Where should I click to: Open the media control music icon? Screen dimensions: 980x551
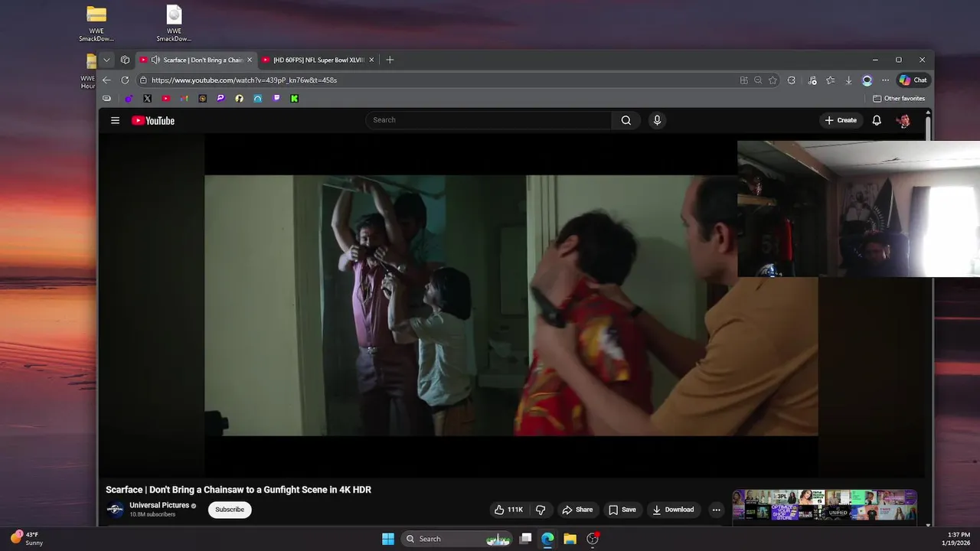pyautogui.click(x=812, y=80)
